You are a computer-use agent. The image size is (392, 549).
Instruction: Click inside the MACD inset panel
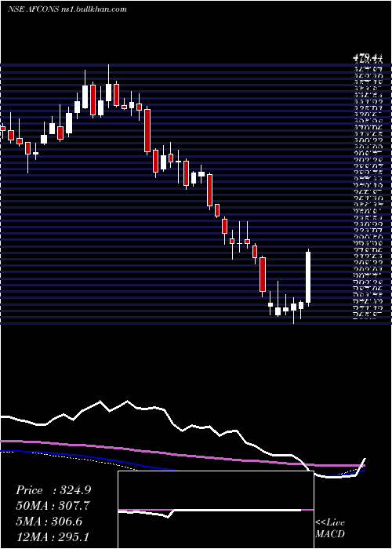pyautogui.click(x=216, y=510)
